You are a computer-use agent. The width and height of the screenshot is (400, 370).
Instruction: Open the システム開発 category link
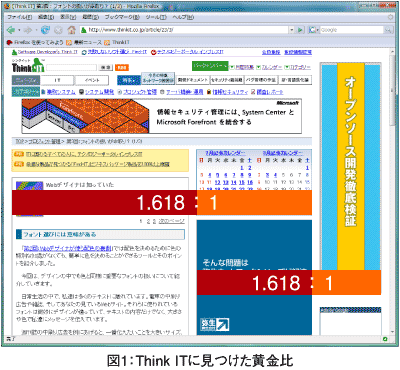pos(99,92)
